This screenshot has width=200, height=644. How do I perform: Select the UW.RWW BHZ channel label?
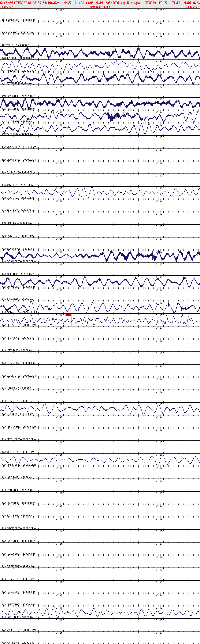click(x=19, y=503)
